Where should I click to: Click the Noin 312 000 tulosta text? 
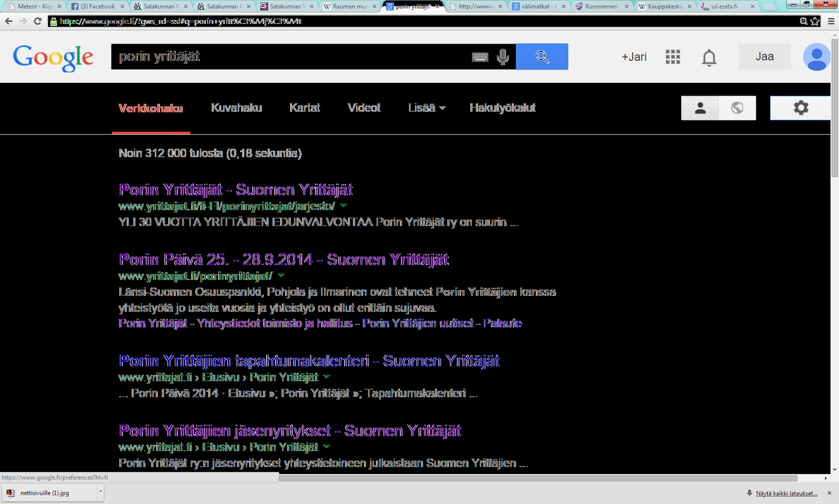[x=210, y=153]
